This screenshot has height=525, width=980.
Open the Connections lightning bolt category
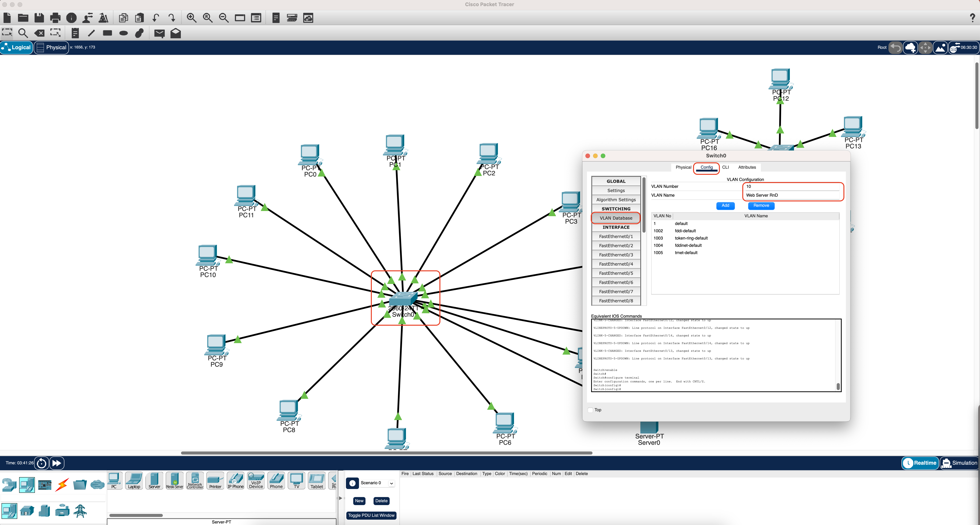(62, 485)
